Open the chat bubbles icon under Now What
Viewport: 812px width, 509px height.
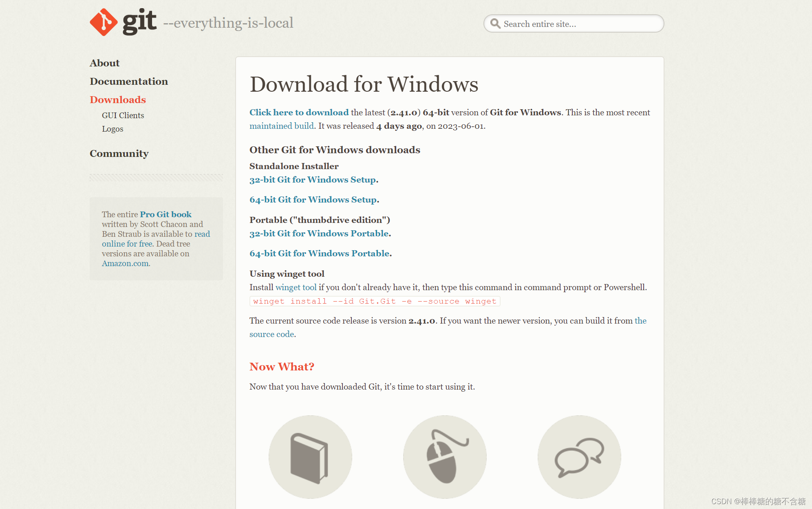click(x=579, y=457)
